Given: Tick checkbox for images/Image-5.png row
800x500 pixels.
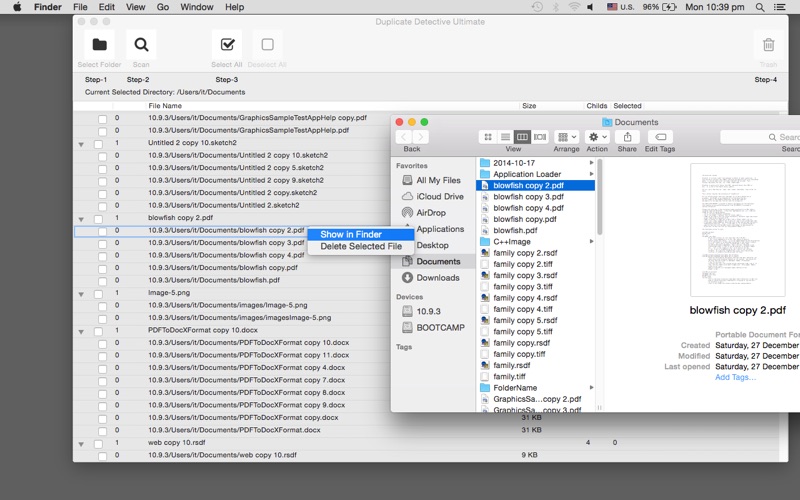Looking at the screenshot, I should (103, 306).
